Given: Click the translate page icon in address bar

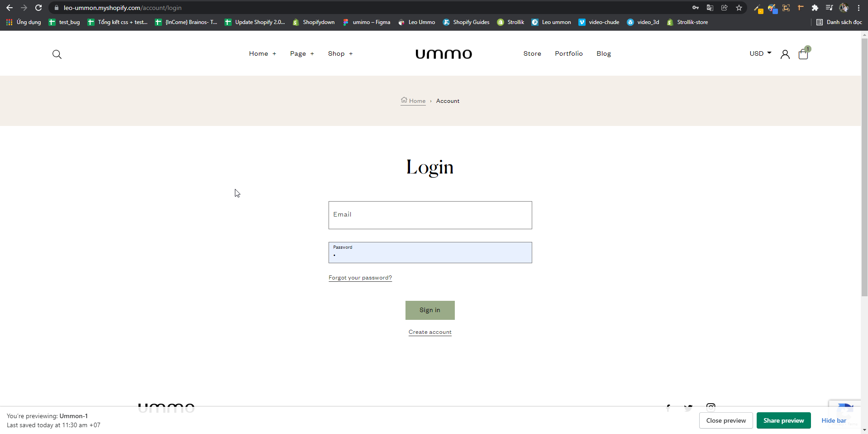Looking at the screenshot, I should (x=710, y=8).
